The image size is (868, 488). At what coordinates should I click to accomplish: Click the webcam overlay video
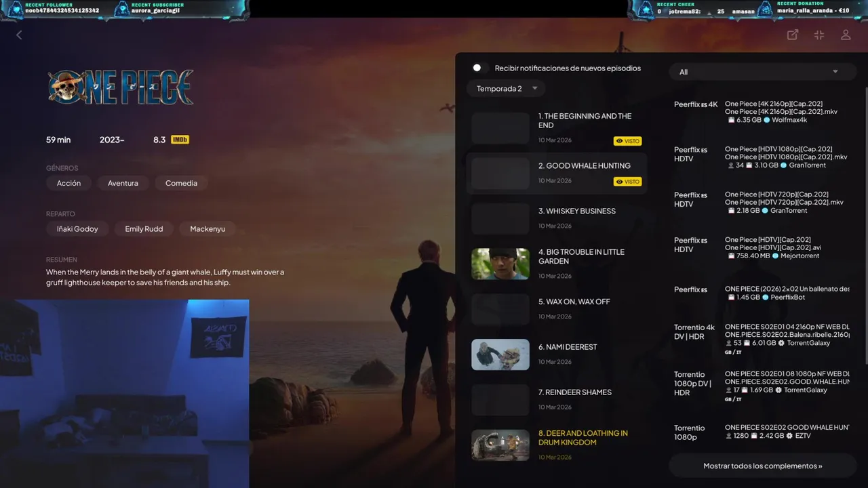(x=124, y=394)
